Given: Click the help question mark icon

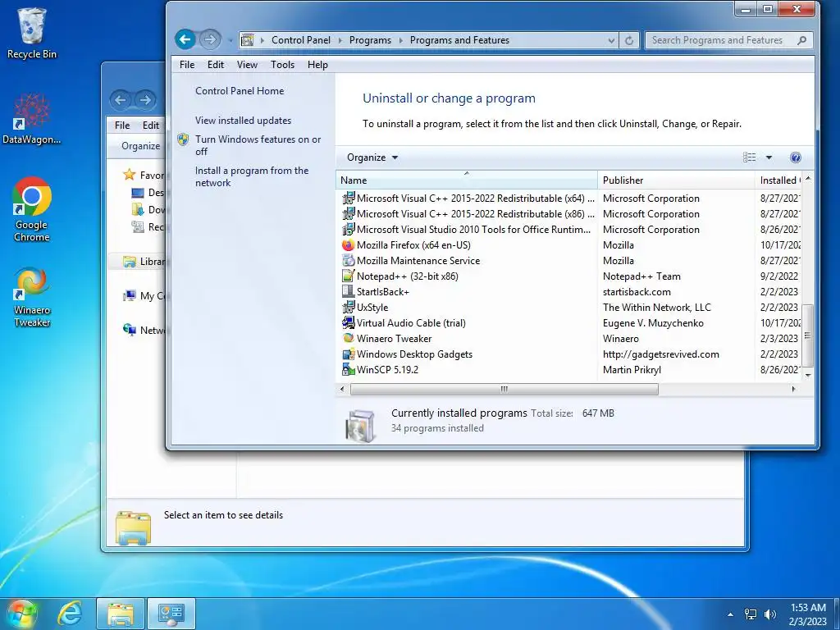Looking at the screenshot, I should [x=796, y=157].
